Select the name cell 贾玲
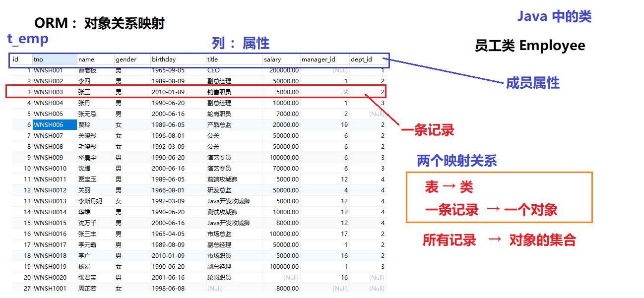Image resolution: width=644 pixels, height=298 pixels. [x=95, y=124]
